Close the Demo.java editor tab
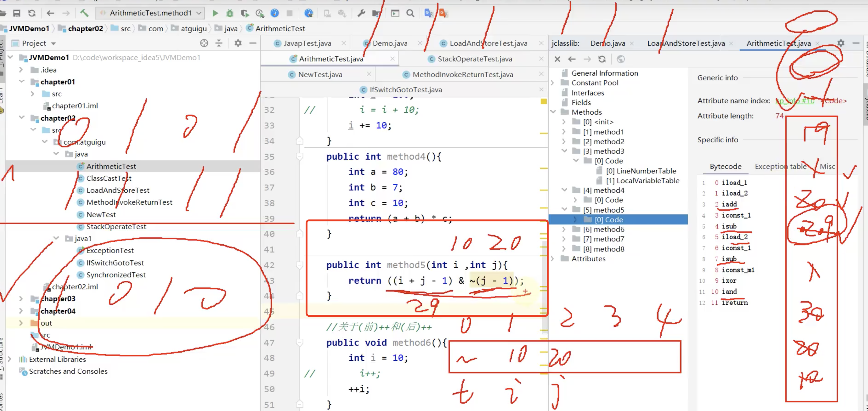Screen dimensions: 868x411 pyautogui.click(x=420, y=43)
